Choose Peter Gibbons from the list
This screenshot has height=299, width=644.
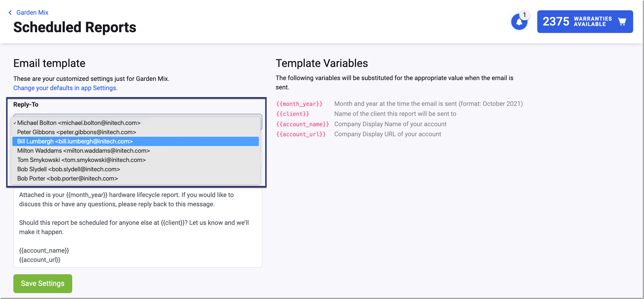tap(136, 132)
